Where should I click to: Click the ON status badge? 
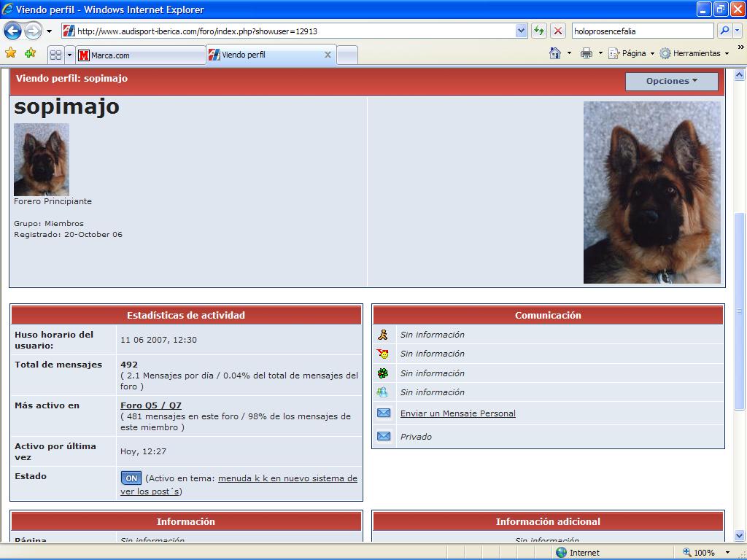131,478
